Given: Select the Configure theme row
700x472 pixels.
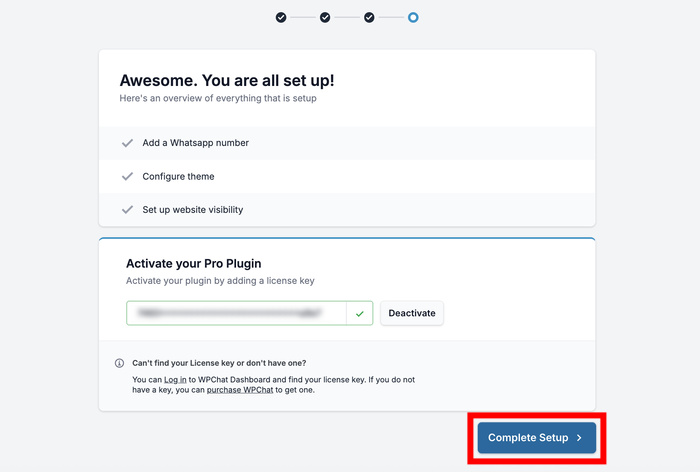Looking at the screenshot, I should coord(178,176).
